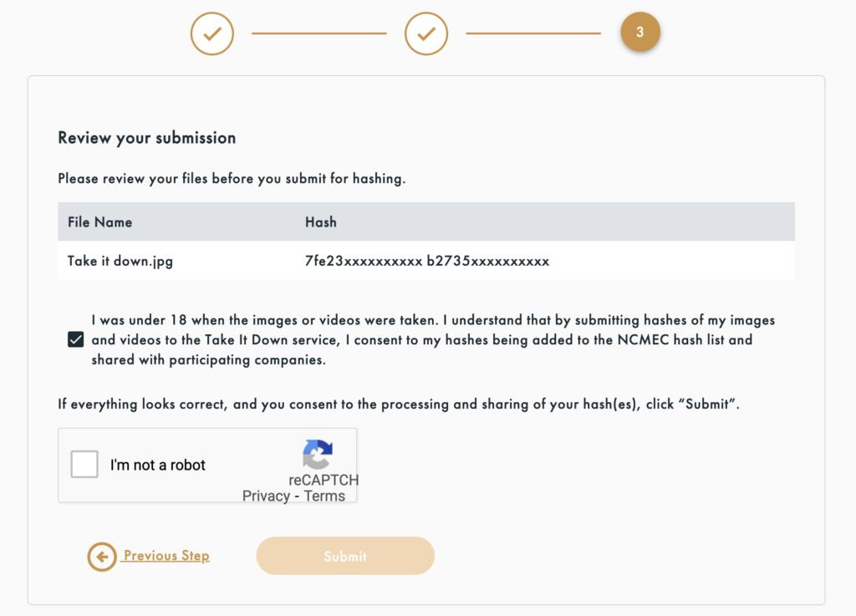Click the progress line between steps 1 and 2

319,33
